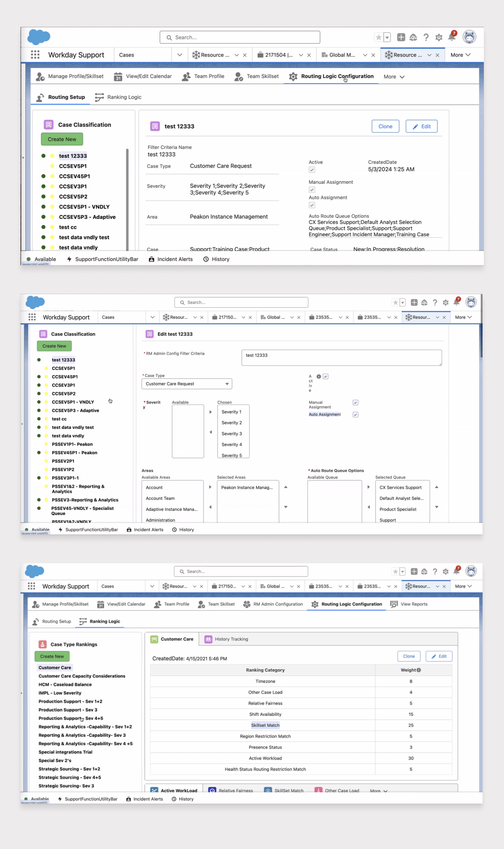Click Clone button for Customer Care ranking
The width and height of the screenshot is (504, 849).
pyautogui.click(x=409, y=656)
